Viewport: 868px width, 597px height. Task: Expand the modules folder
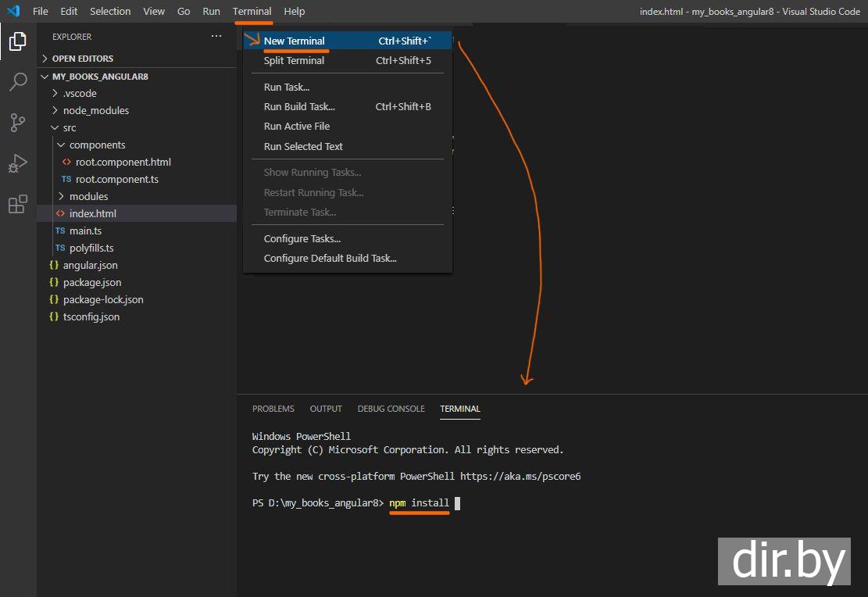coord(88,196)
